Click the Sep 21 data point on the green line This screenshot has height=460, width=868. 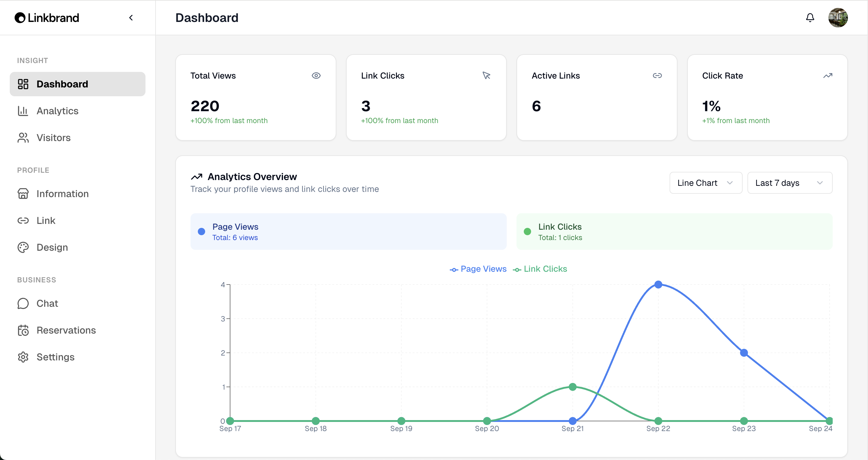pos(572,387)
